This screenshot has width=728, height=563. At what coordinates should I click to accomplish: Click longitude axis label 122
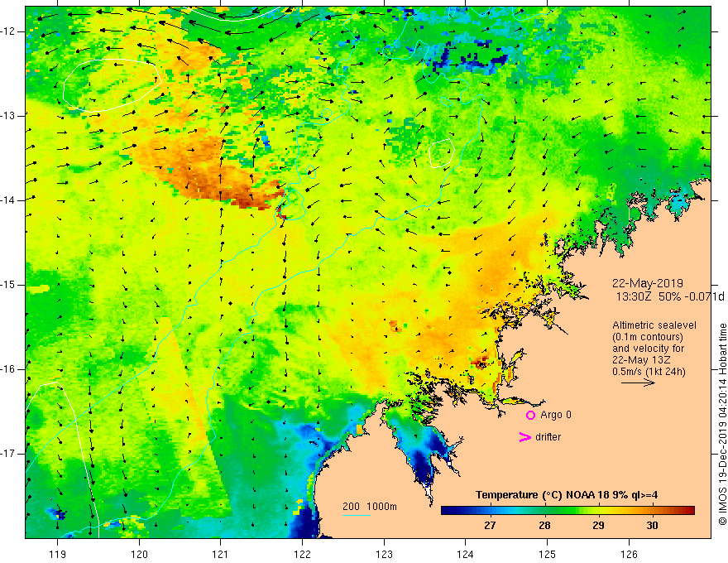pos(302,554)
